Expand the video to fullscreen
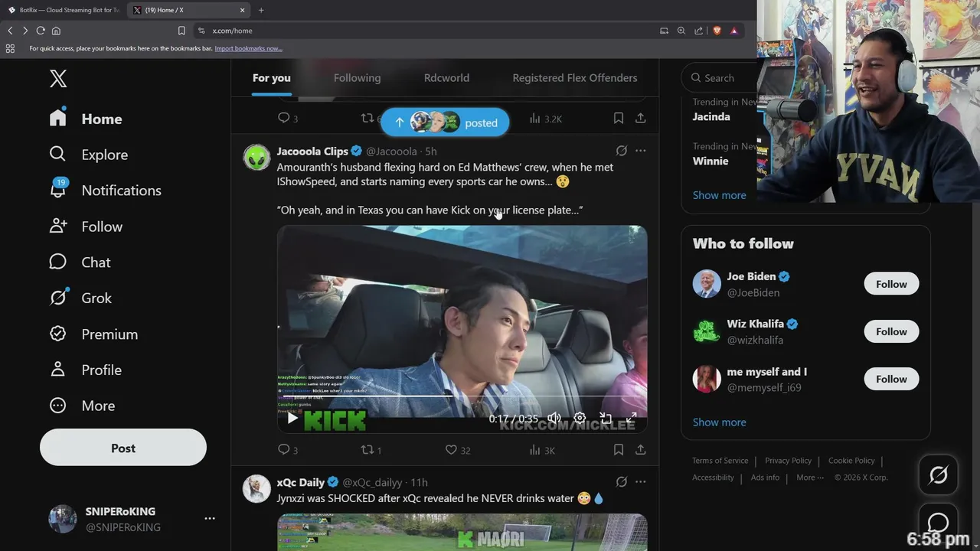Viewport: 980px width, 551px height. [632, 418]
